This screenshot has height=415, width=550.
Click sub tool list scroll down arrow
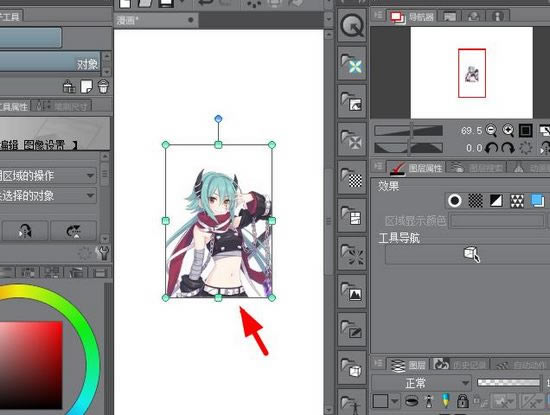[107, 72]
